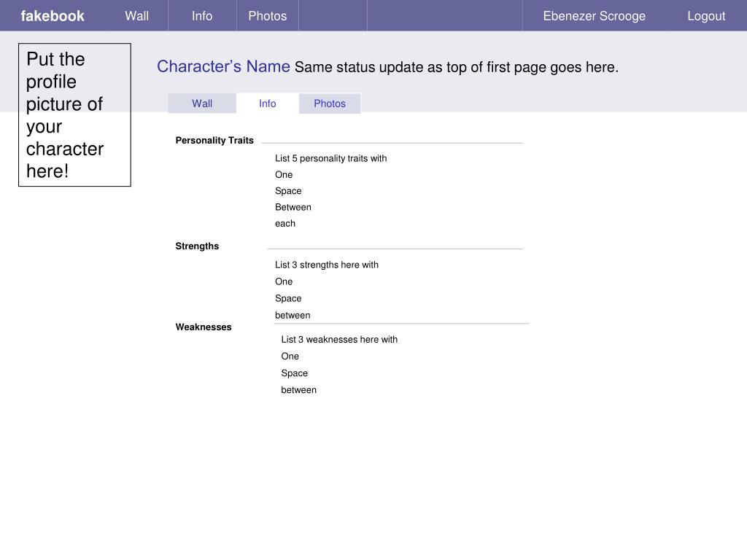Click the 'Between' line under Personality Traits
The image size is (747, 560).
coord(293,207)
